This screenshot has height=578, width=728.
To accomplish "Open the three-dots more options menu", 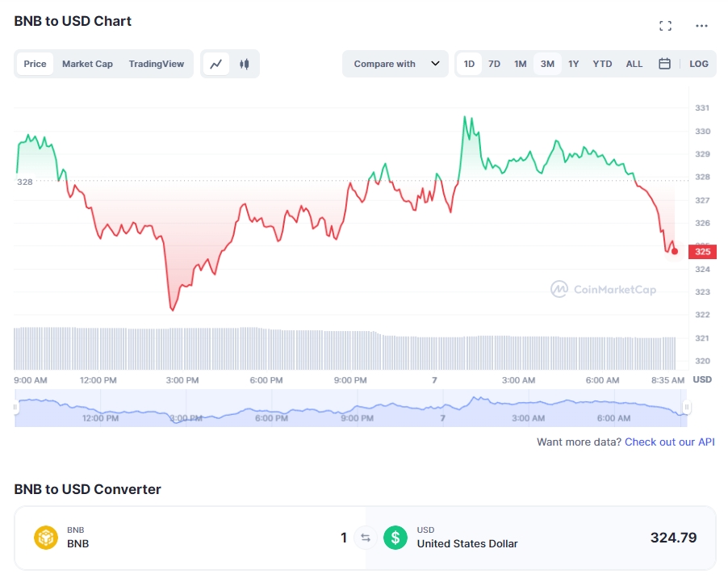I will (701, 26).
